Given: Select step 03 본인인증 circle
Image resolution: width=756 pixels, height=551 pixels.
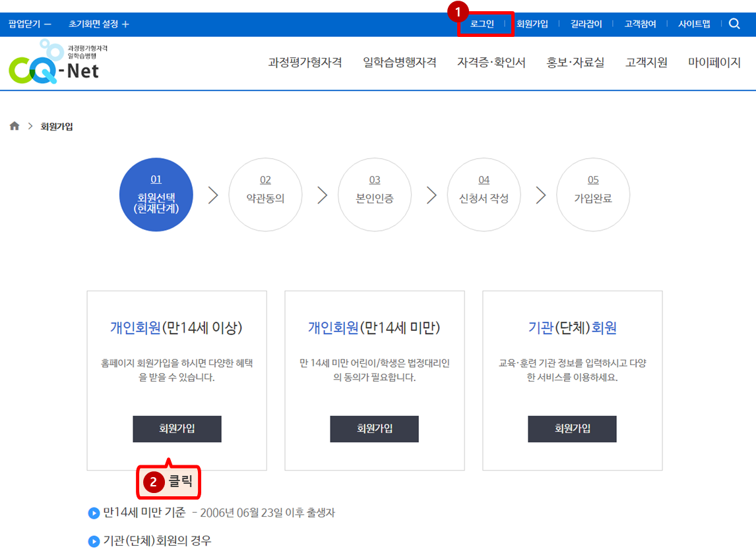Looking at the screenshot, I should (375, 194).
